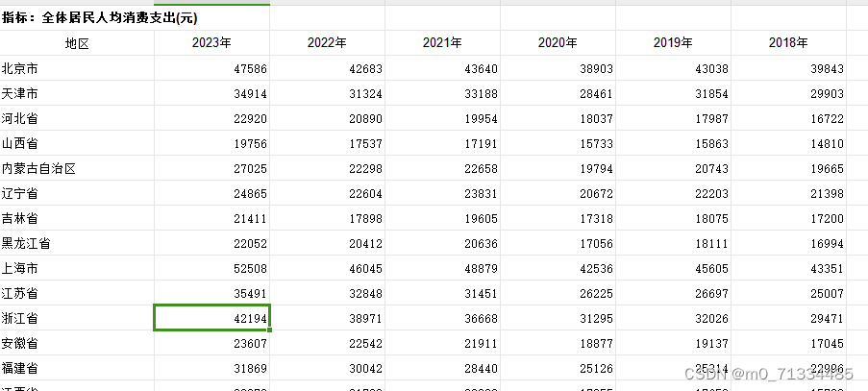
Task: Select cell 26225 in 江苏省 row
Action: coord(558,293)
